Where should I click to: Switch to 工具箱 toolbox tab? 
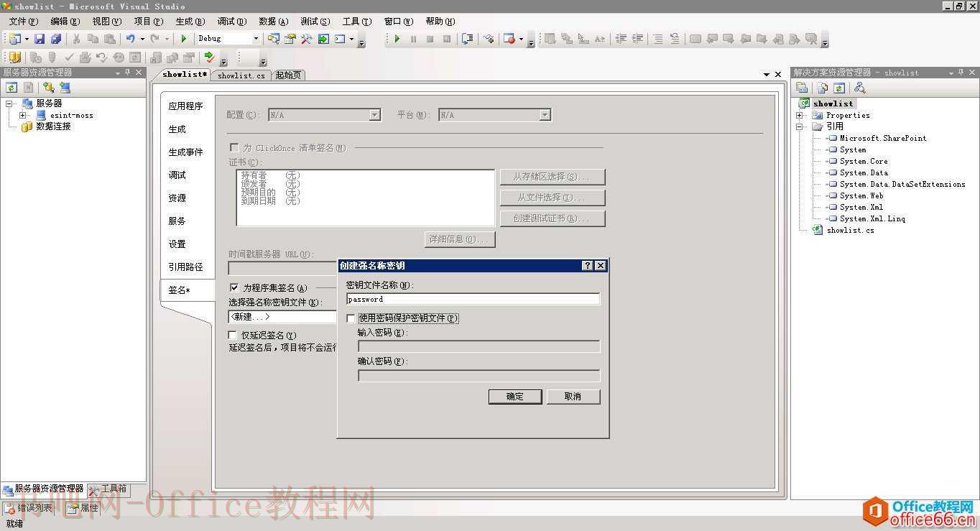point(108,489)
